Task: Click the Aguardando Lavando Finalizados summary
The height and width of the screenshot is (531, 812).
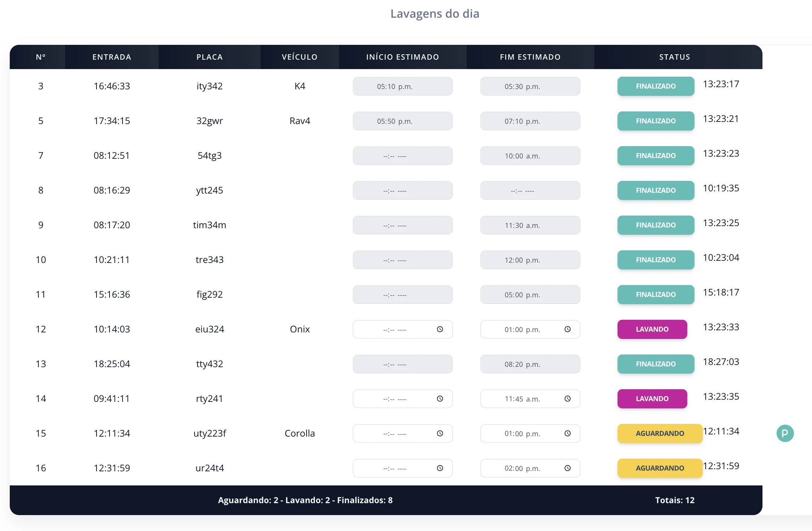Action: [x=305, y=500]
